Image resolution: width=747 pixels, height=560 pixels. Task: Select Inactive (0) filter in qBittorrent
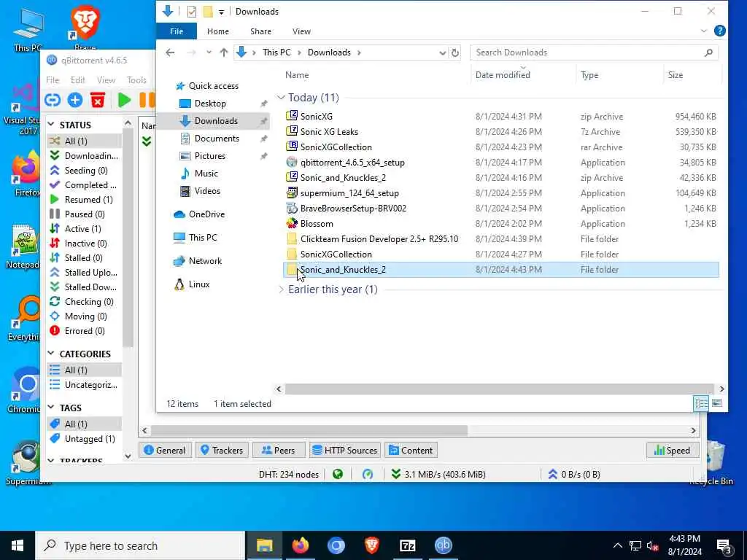[85, 244]
